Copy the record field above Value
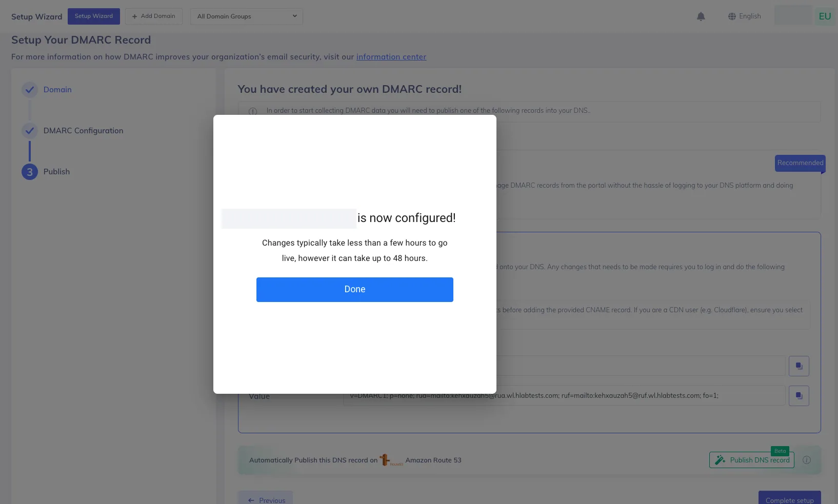Viewport: 838px width, 504px height. coord(799,366)
